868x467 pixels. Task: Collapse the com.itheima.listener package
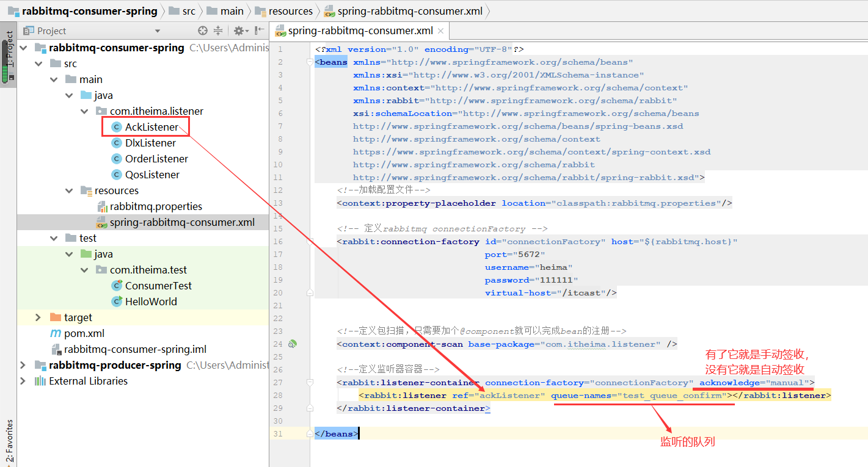coord(84,111)
